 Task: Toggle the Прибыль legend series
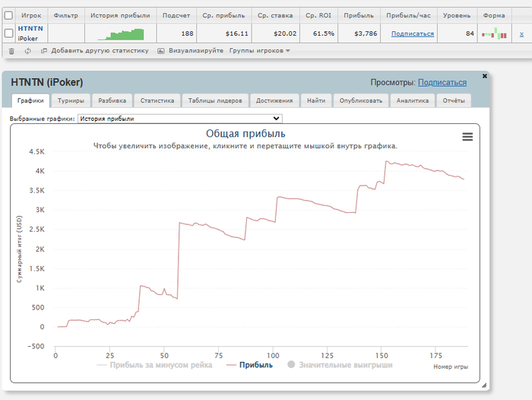[x=249, y=365]
